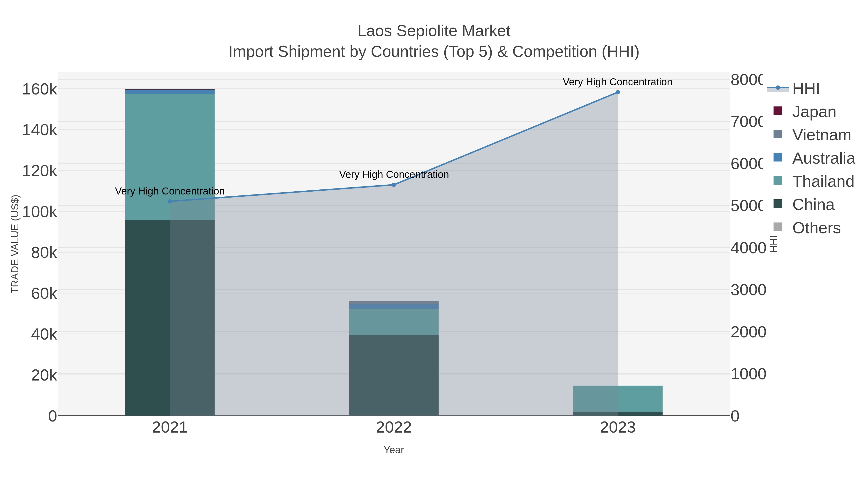Toggle the China legend entry
Screen dimensions: 868x488
[804, 205]
